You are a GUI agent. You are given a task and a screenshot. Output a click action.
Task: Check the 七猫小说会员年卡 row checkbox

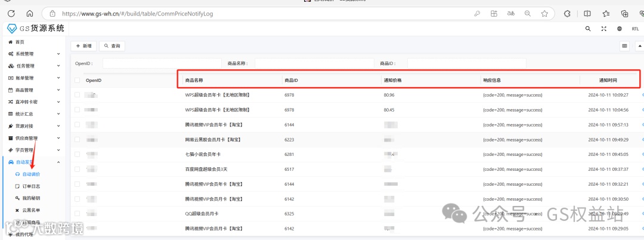click(77, 154)
